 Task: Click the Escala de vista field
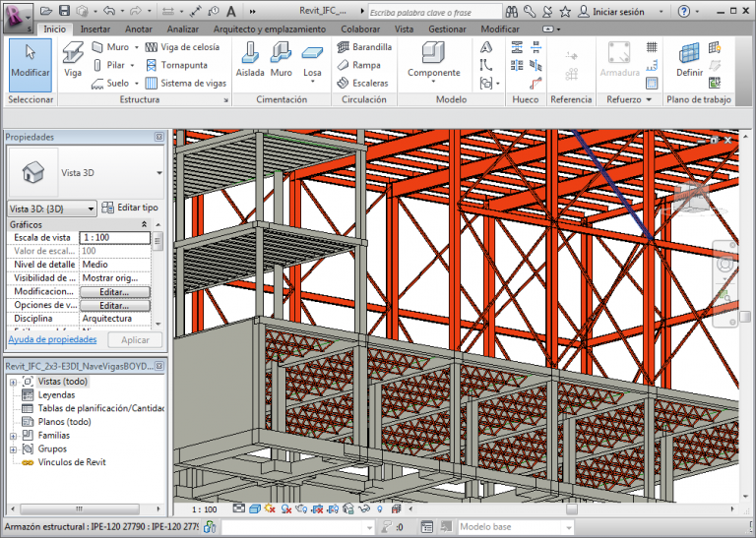(115, 238)
